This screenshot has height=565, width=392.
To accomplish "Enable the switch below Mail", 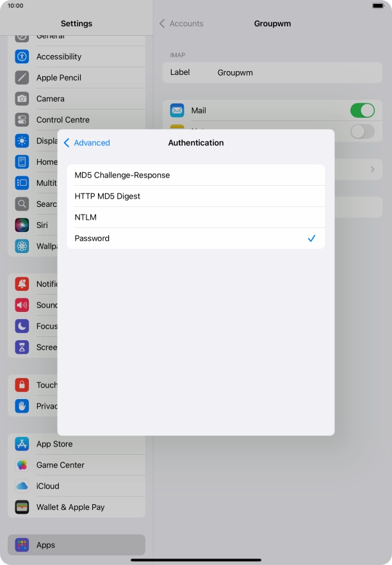I will pyautogui.click(x=362, y=131).
